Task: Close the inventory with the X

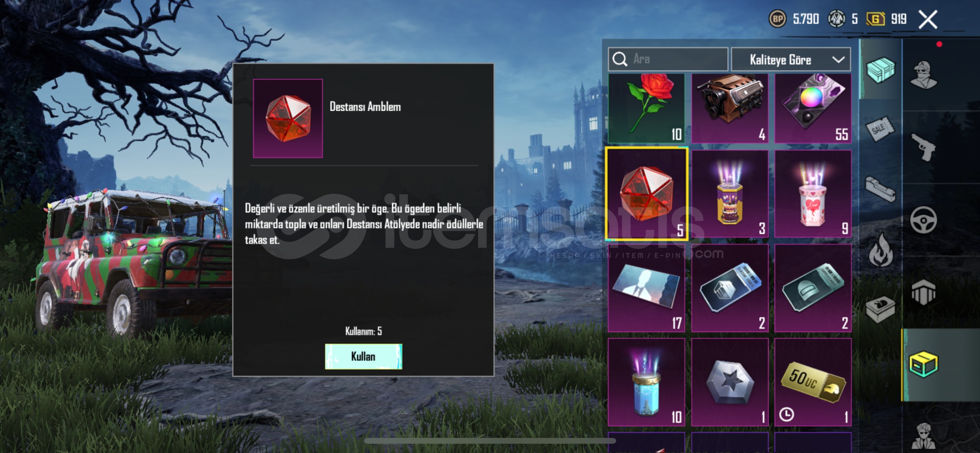Action: click(x=928, y=19)
